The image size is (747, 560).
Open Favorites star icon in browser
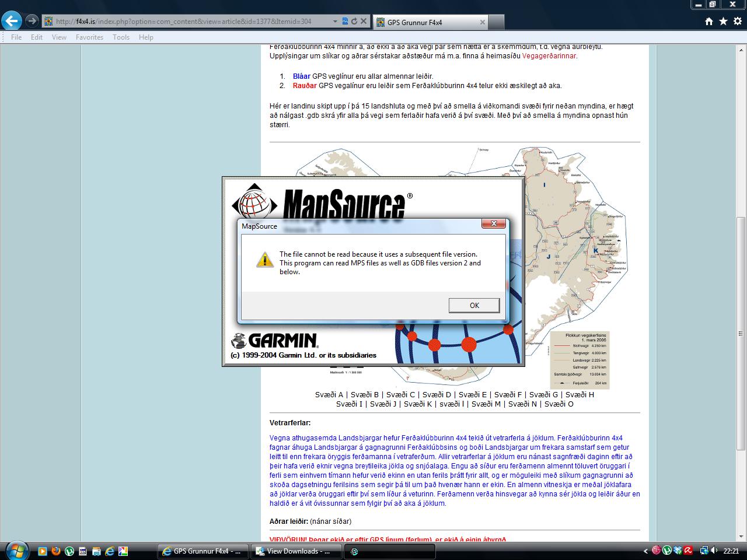(723, 22)
